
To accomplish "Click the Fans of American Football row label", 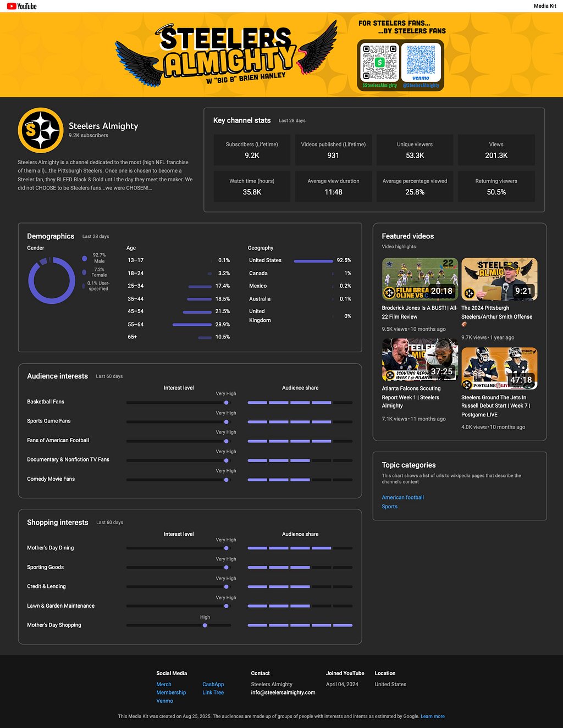I will [x=58, y=440].
